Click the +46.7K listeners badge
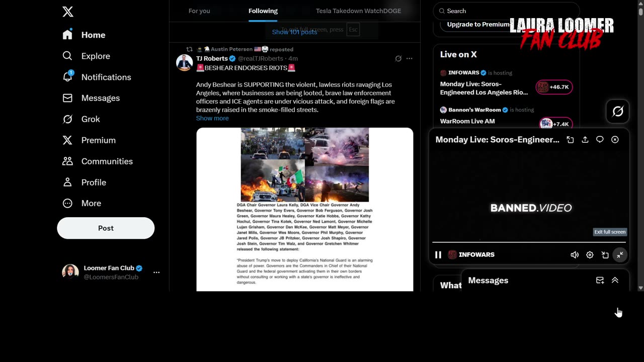644x362 pixels. click(x=554, y=87)
